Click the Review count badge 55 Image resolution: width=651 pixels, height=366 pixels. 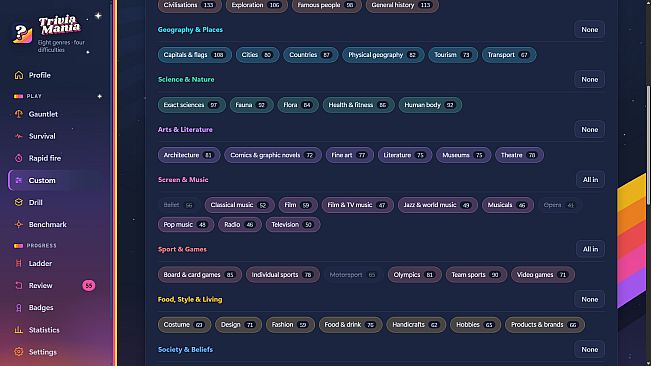88,285
